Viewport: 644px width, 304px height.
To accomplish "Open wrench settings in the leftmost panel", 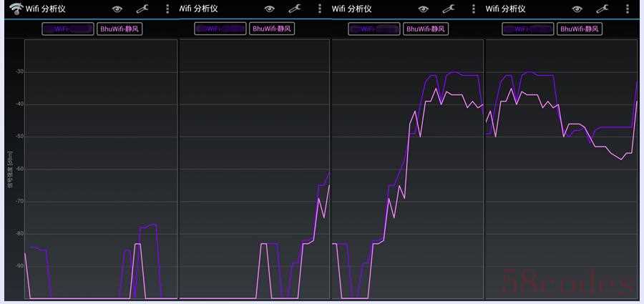I will pos(142,9).
